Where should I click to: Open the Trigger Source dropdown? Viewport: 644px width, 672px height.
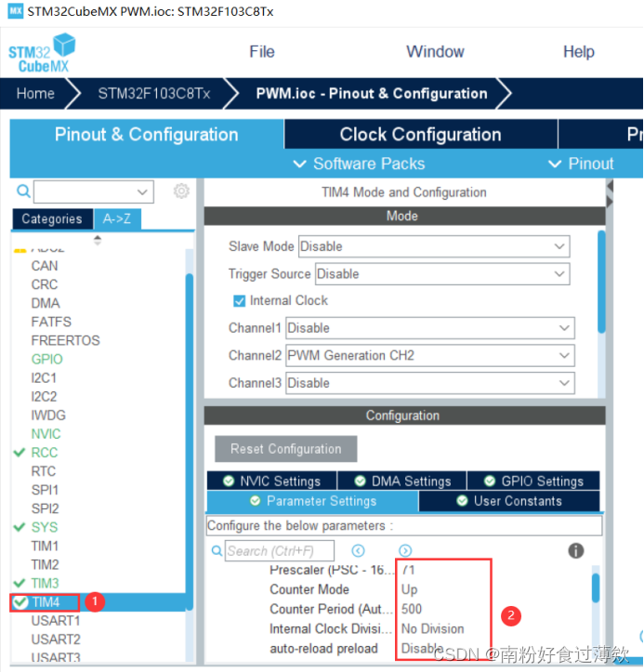442,274
